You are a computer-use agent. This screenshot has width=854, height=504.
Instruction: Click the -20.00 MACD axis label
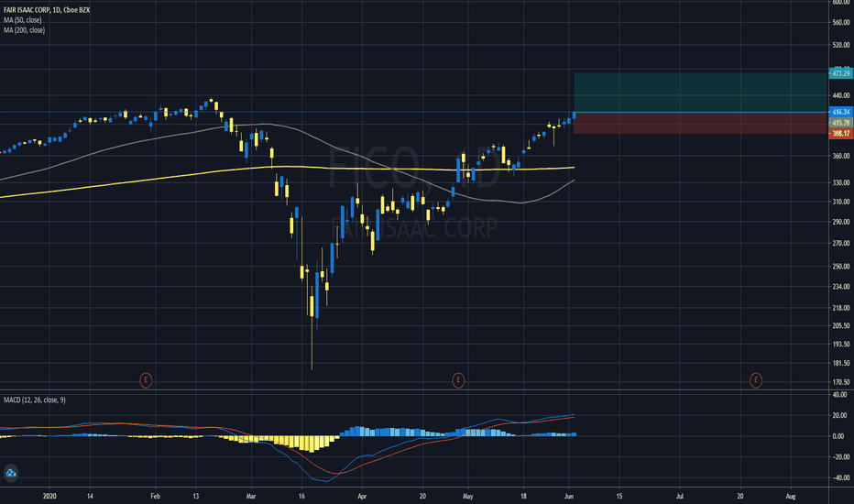tap(841, 456)
